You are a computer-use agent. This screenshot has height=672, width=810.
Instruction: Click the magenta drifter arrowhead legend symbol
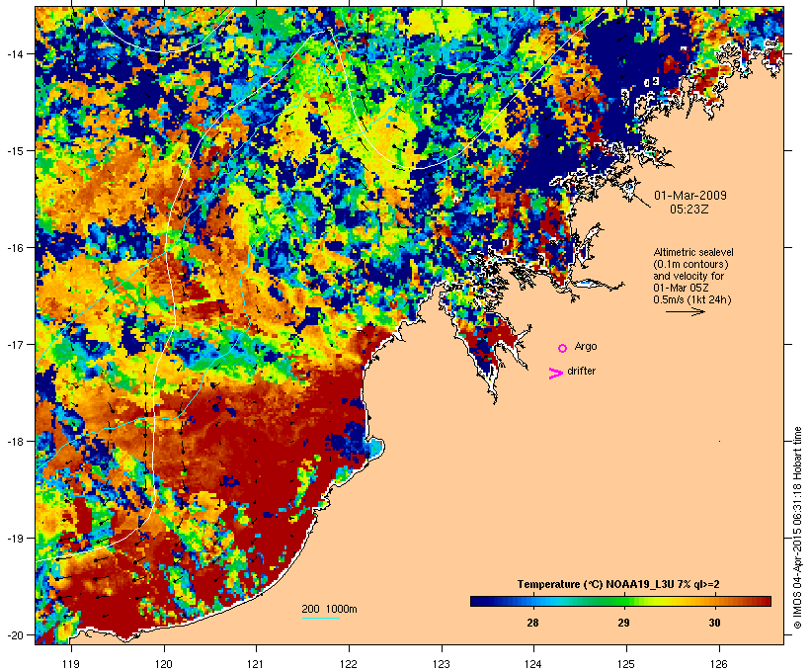556,374
